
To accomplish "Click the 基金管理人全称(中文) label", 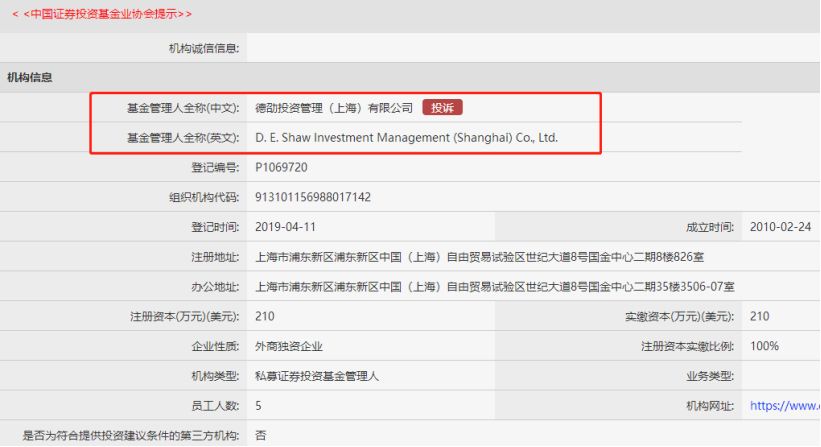I will point(183,108).
